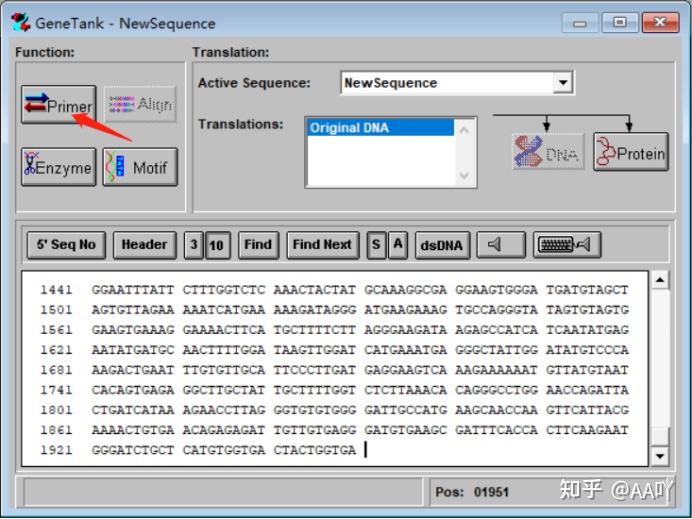Click the Translations list up arrow
692x519 pixels.
(464, 130)
